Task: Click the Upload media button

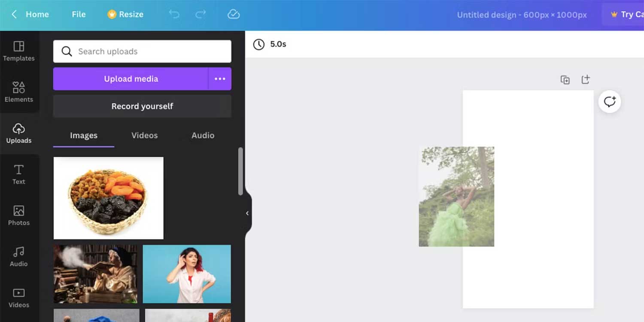Action: click(131, 79)
